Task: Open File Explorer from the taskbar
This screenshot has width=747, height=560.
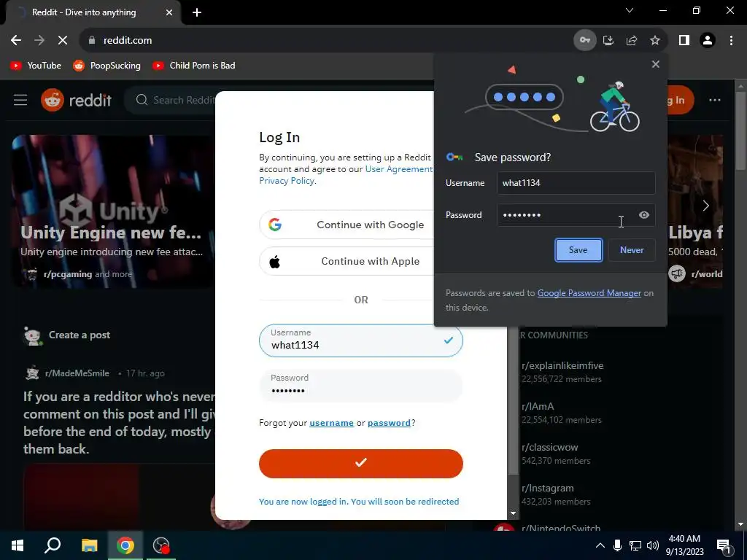Action: (x=89, y=545)
